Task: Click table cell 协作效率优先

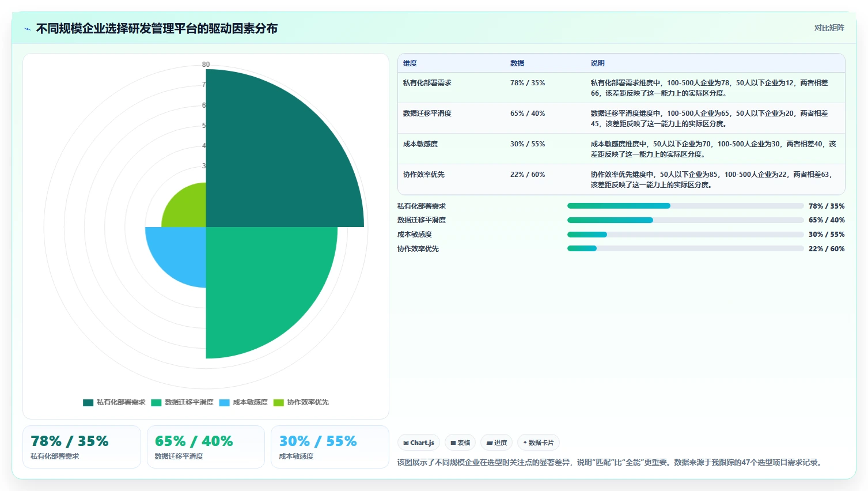Action: click(424, 175)
